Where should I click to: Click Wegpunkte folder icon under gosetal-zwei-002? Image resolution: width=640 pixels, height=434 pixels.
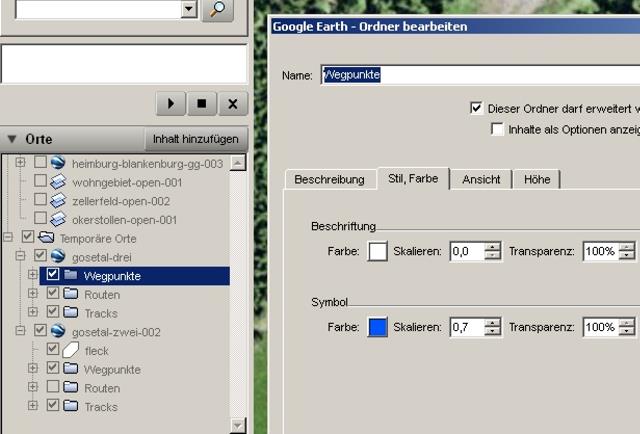pyautogui.click(x=71, y=368)
